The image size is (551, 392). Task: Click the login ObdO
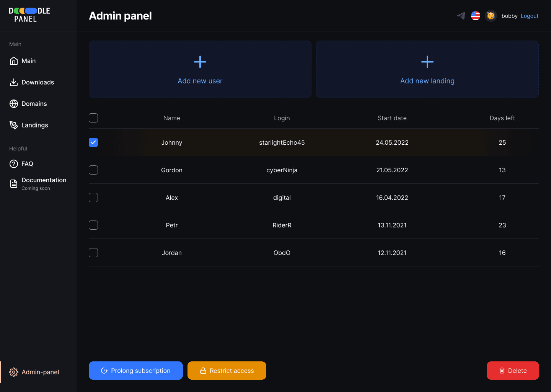point(282,253)
